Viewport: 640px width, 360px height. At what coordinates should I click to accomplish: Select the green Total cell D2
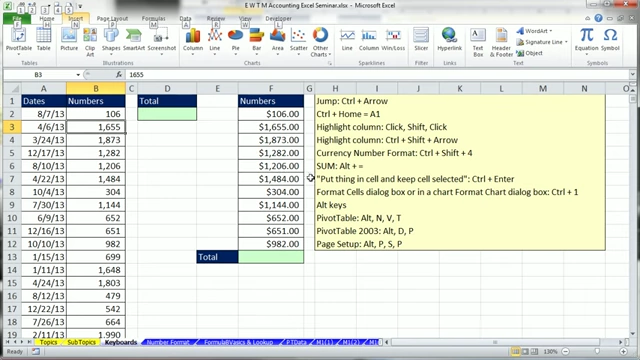pos(167,114)
